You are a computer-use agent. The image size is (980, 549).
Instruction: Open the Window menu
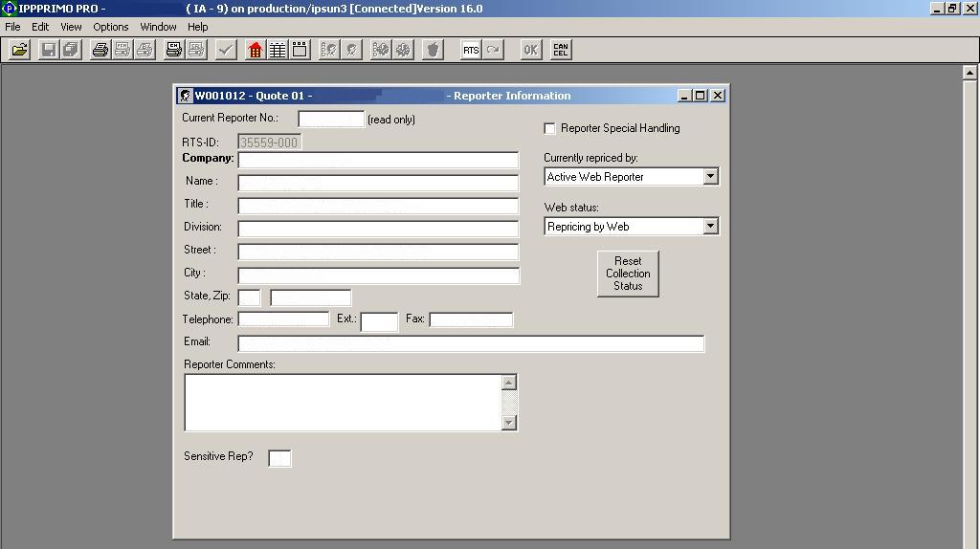[x=158, y=27]
